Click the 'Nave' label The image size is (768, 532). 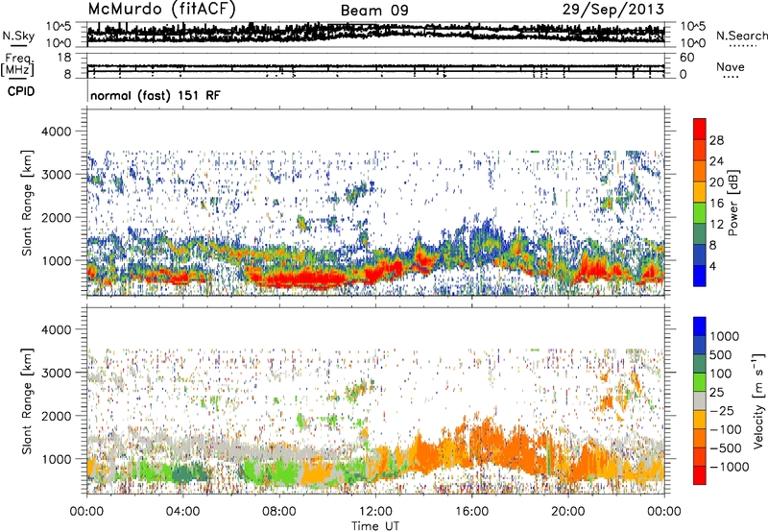pyautogui.click(x=731, y=66)
